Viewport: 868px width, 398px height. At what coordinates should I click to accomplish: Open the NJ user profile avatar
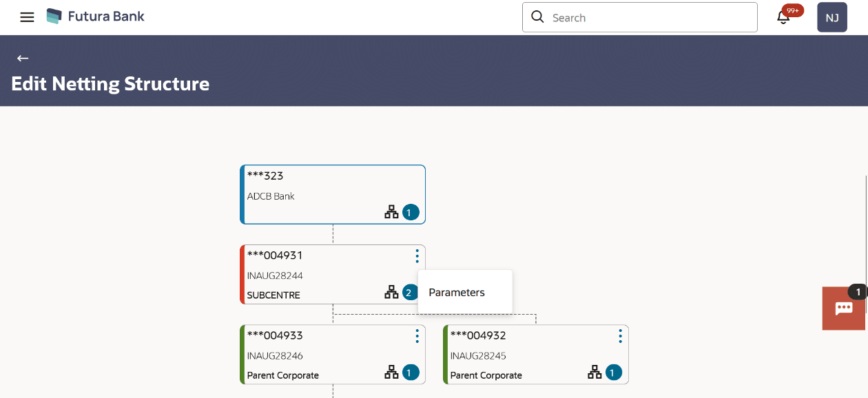click(831, 18)
